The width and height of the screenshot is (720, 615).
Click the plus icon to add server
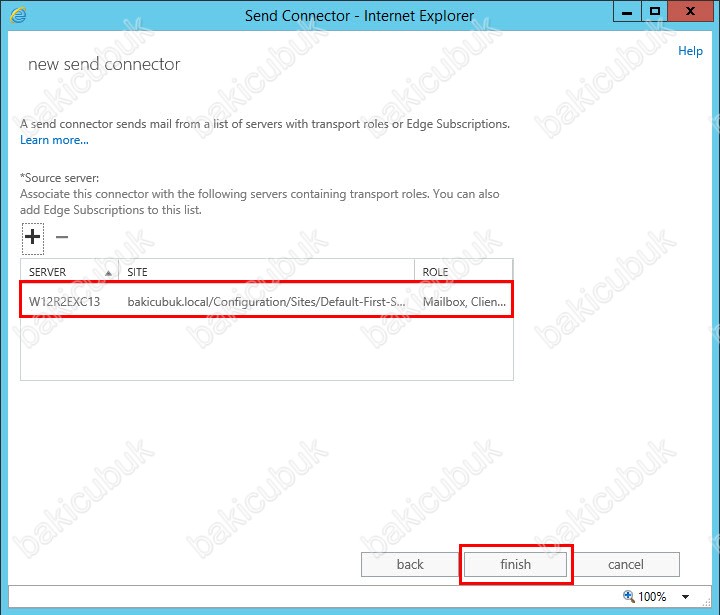point(33,237)
